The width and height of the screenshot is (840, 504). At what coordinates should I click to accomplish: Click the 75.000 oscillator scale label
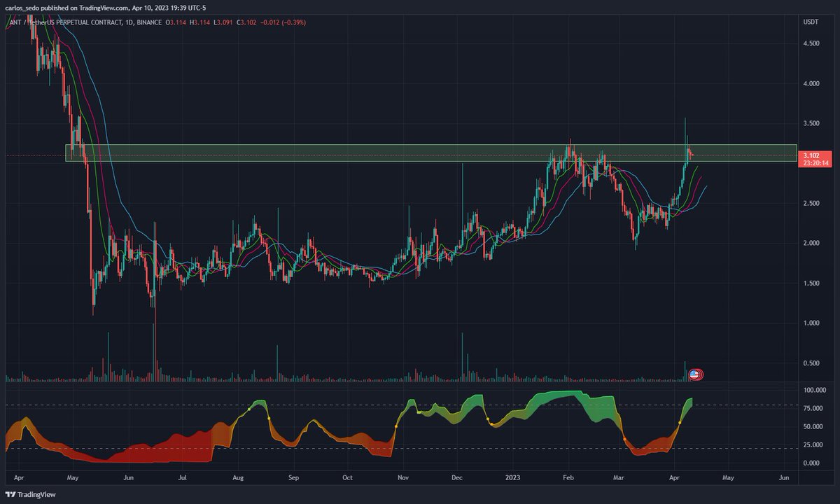tap(813, 407)
